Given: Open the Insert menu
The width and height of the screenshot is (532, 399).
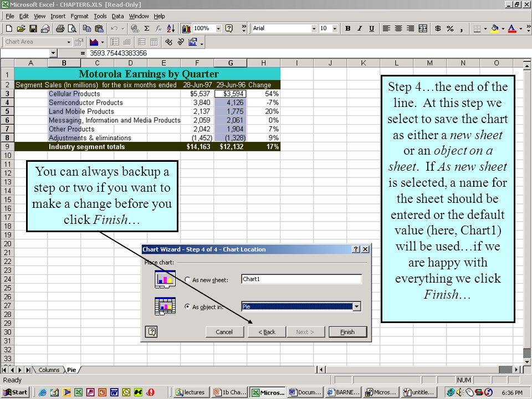Looking at the screenshot, I should [58, 16].
